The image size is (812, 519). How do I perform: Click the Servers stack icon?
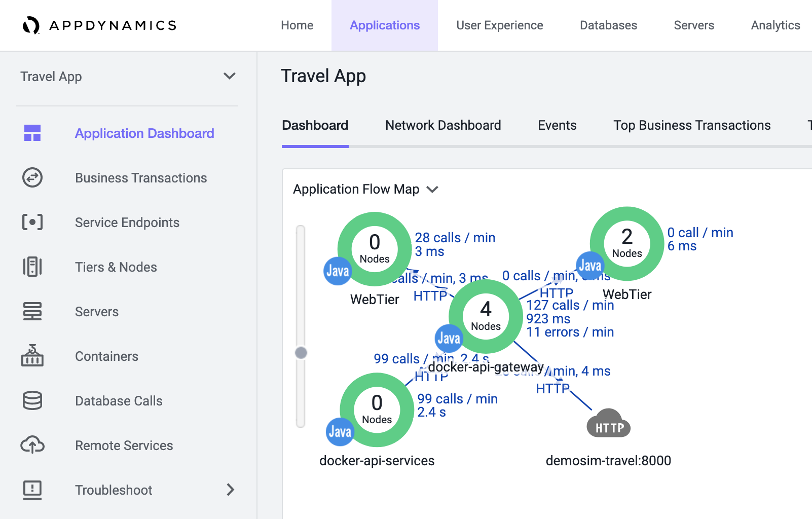(32, 311)
